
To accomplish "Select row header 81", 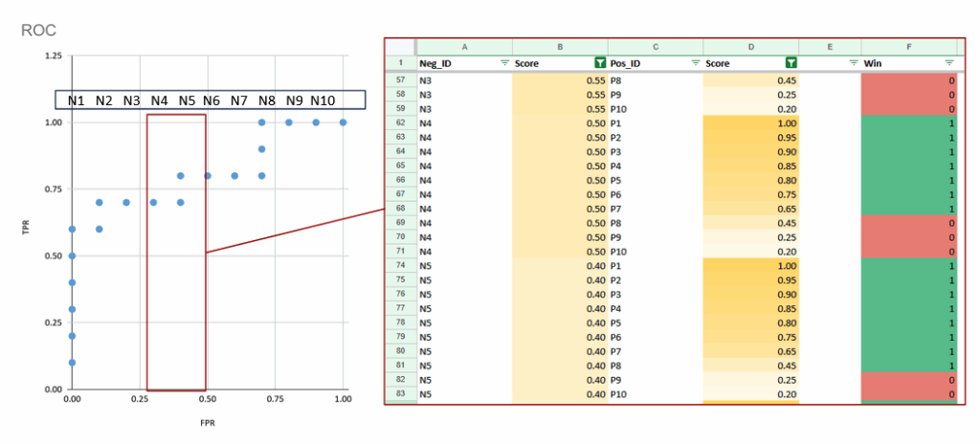I will 401,366.
